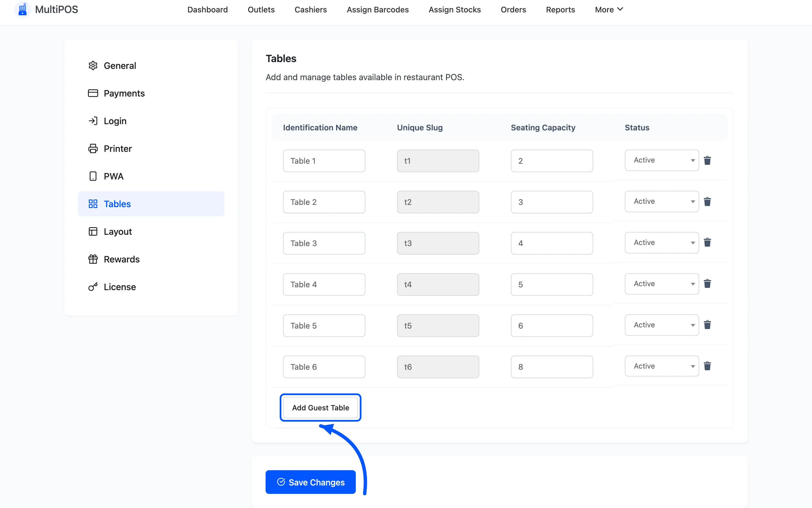Click seating capacity field showing 8
Viewport: 812px width, 508px height.
tap(551, 367)
